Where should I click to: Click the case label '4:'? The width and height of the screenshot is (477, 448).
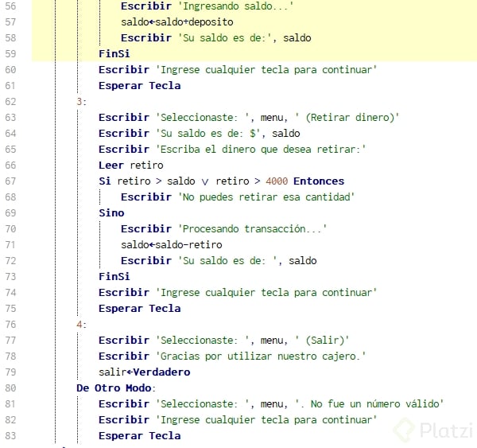point(82,325)
